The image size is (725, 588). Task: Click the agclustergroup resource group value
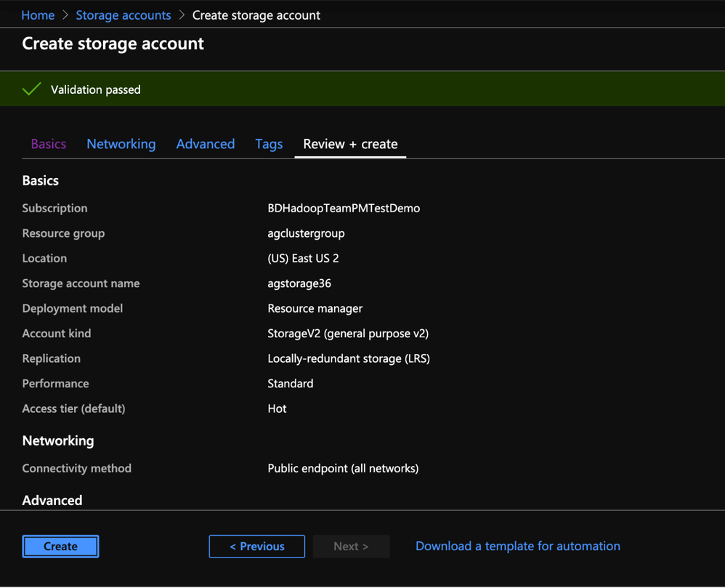point(306,233)
